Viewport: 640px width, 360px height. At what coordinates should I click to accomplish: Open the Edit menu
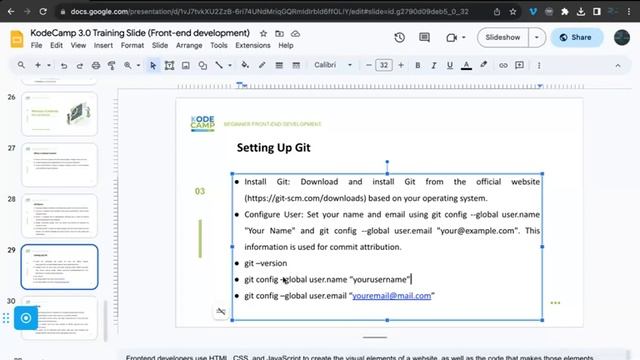56,45
